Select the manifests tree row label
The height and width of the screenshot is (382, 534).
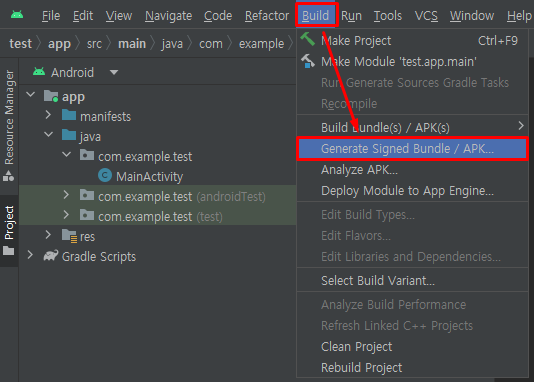point(105,117)
